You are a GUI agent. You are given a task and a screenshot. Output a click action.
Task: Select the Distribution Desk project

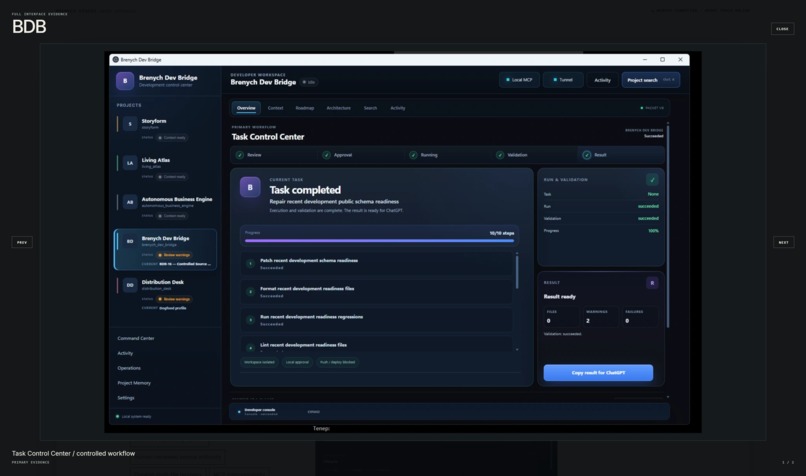point(165,295)
